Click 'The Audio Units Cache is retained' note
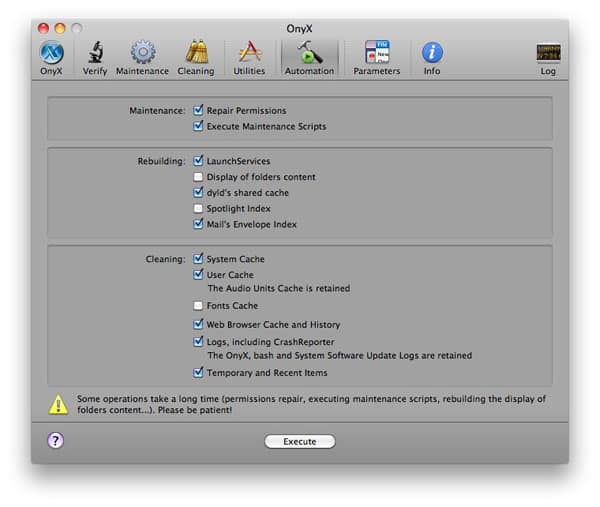The height and width of the screenshot is (507, 600). tap(279, 288)
